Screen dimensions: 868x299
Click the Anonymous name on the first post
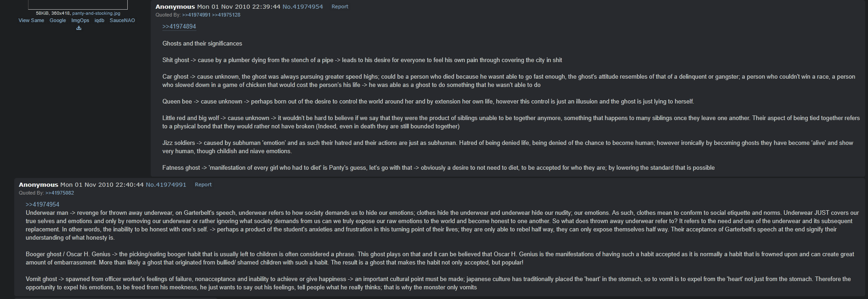pyautogui.click(x=175, y=6)
